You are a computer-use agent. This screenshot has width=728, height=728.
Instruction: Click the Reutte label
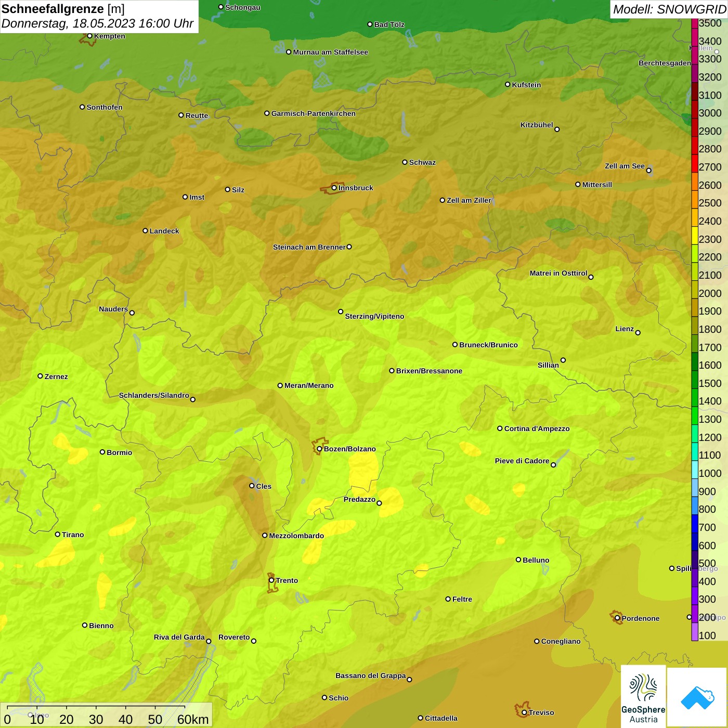pyautogui.click(x=197, y=115)
